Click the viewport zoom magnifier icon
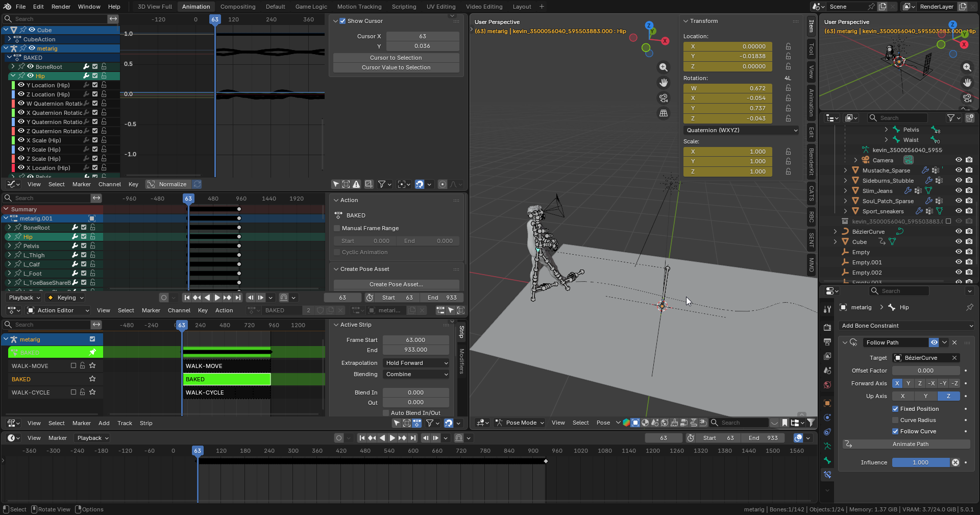The width and height of the screenshot is (980, 515). [663, 67]
